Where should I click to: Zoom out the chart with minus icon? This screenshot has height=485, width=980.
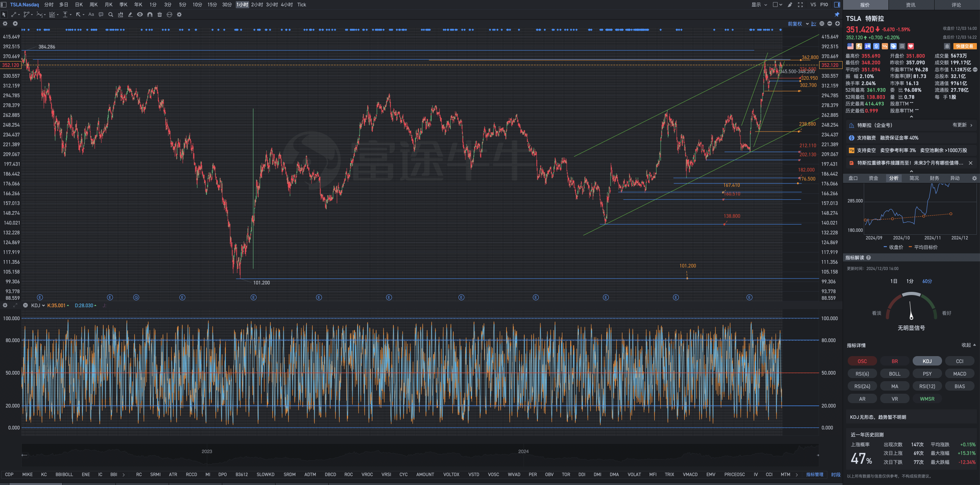click(830, 24)
